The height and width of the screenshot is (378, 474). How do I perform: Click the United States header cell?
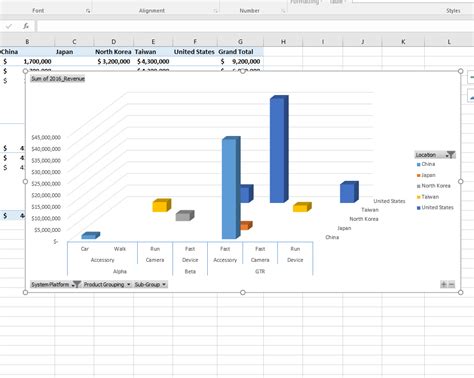194,52
